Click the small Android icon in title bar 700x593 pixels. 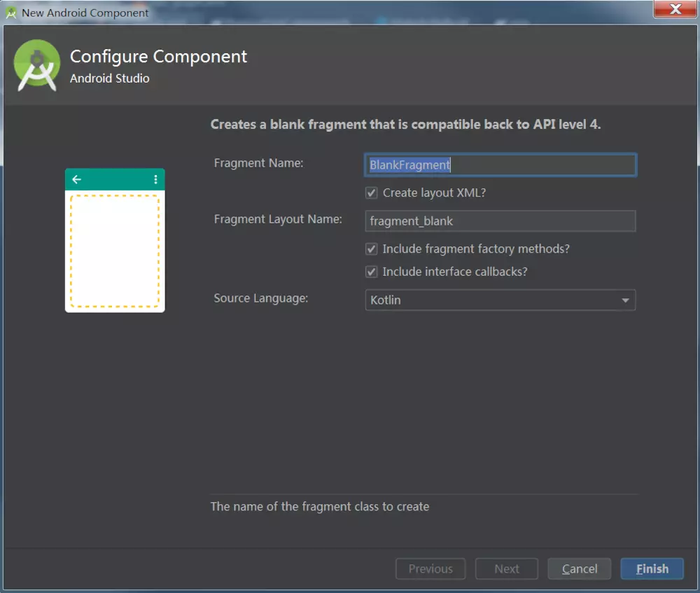click(10, 13)
